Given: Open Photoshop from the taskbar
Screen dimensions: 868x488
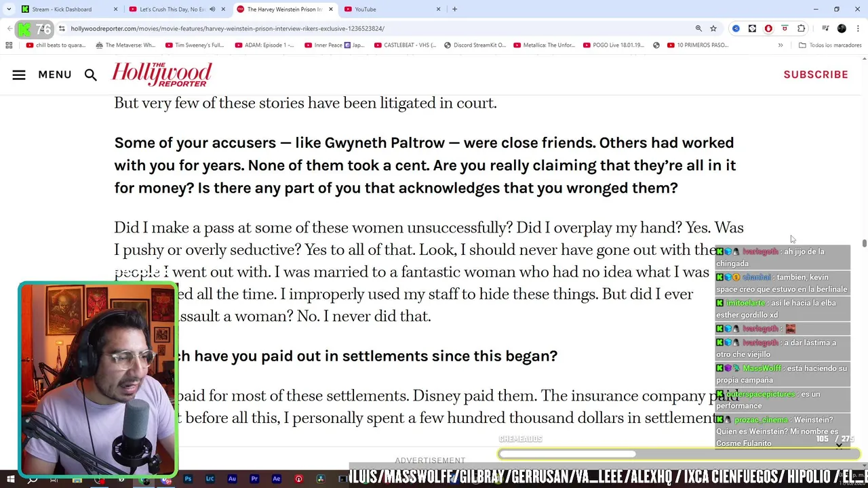Looking at the screenshot, I should [188, 479].
